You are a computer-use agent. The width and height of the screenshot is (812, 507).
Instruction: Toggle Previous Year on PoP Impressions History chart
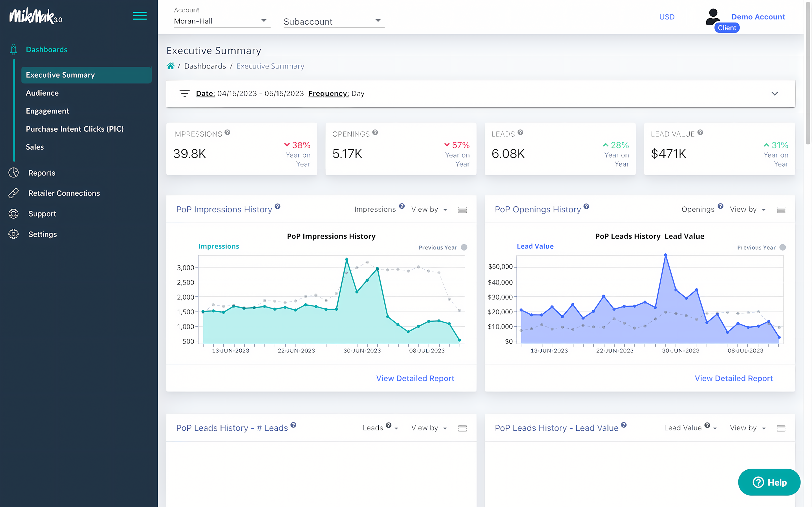(464, 247)
